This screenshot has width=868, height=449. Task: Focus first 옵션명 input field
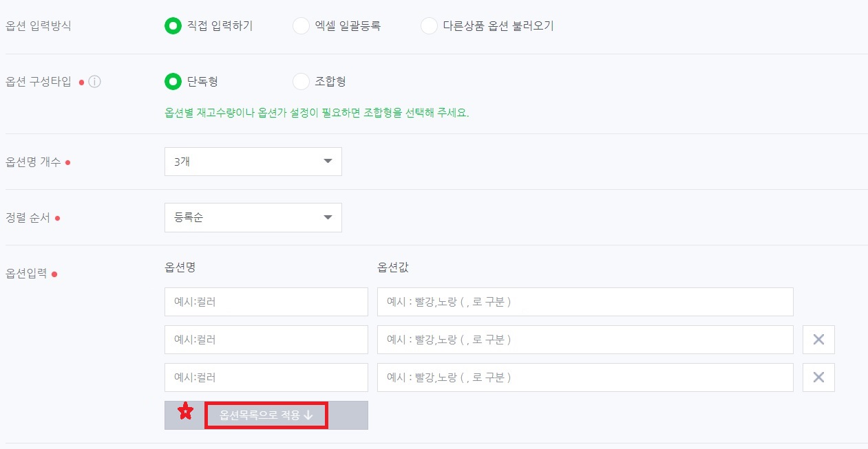tap(266, 302)
